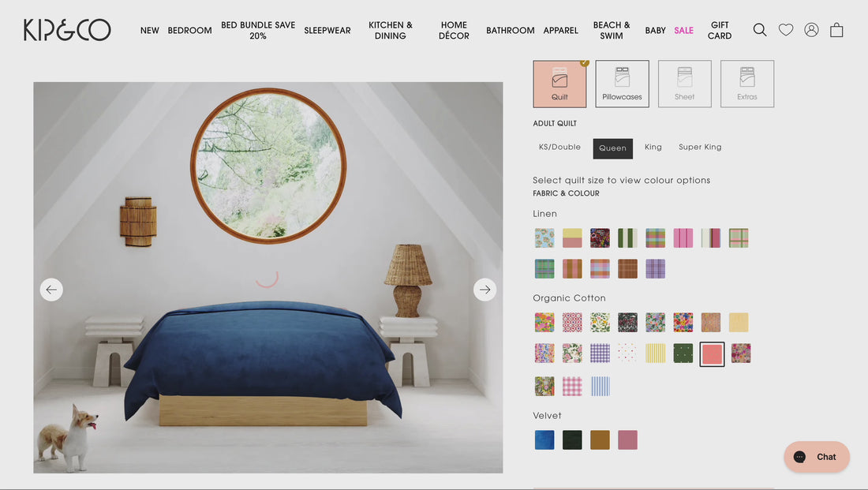This screenshot has height=490, width=868.
Task: Select the Pillowcases bundle tile
Action: click(623, 84)
